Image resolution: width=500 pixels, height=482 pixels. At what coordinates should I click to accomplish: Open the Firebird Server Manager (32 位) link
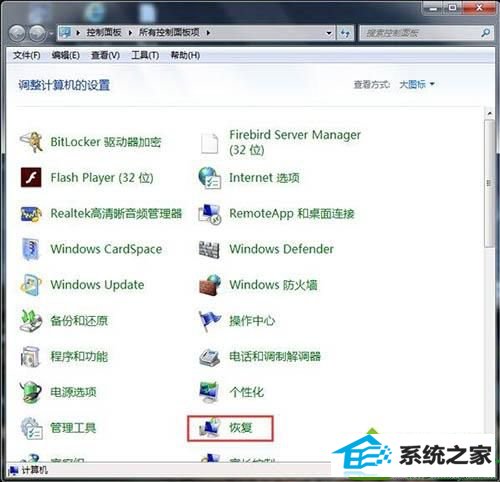click(295, 142)
